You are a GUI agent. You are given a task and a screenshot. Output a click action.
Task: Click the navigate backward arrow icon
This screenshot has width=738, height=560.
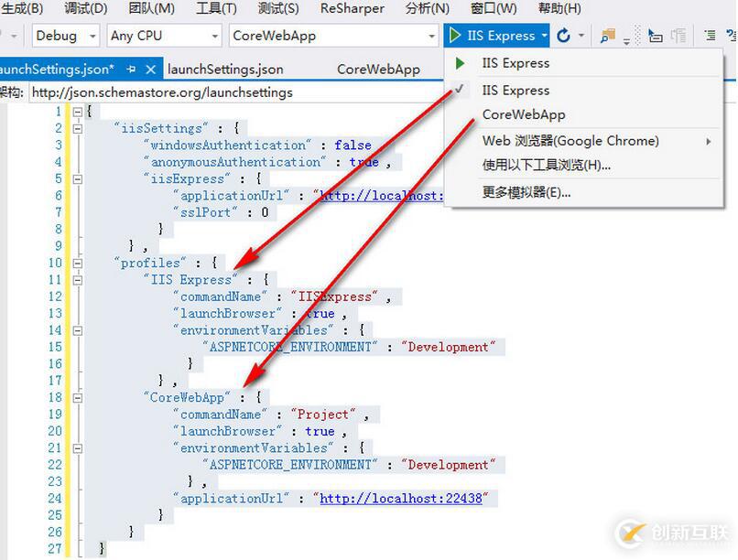coord(5,37)
